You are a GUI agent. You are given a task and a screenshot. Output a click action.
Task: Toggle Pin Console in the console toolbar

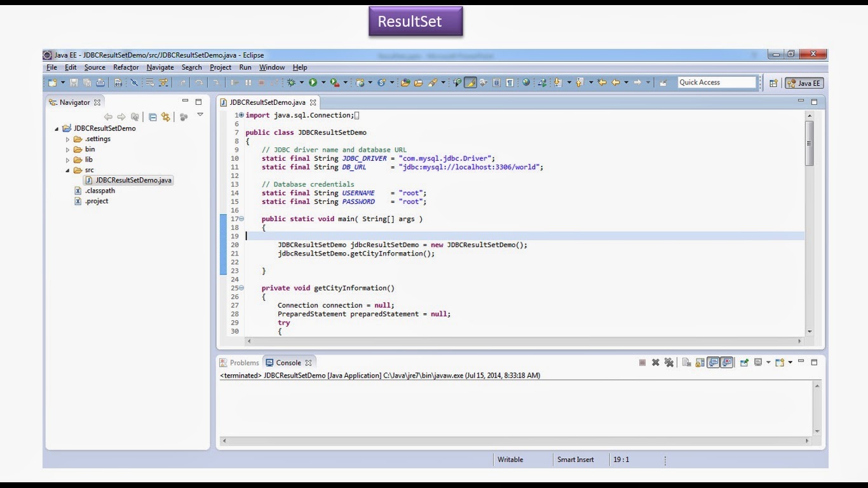coord(745,362)
